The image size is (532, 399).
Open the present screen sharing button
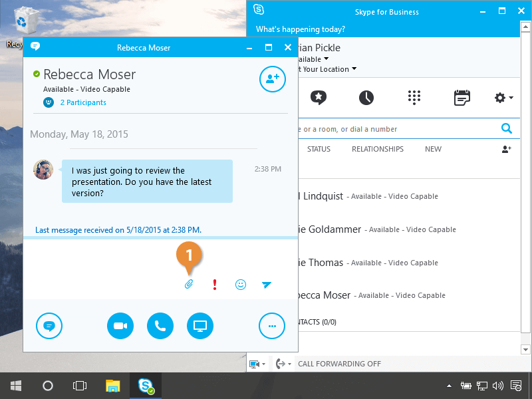[200, 326]
